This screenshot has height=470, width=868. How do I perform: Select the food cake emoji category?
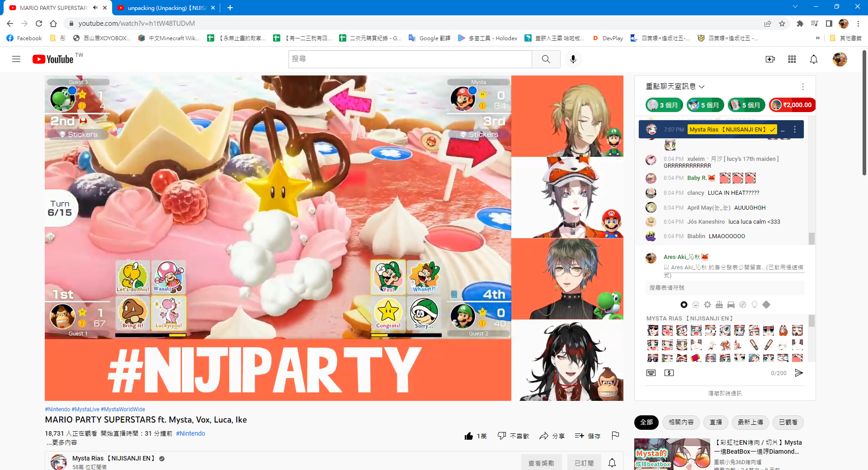(x=719, y=305)
